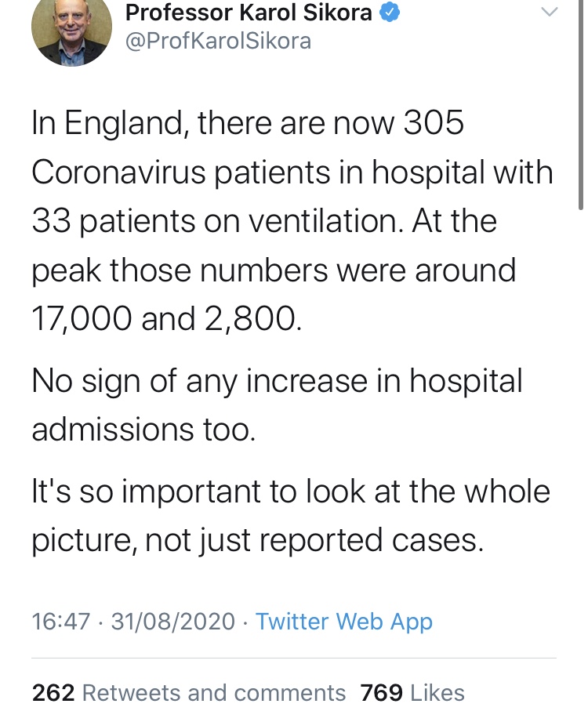Click the vertical scrollbar on the right edge
588x711 pixels.
581,104
